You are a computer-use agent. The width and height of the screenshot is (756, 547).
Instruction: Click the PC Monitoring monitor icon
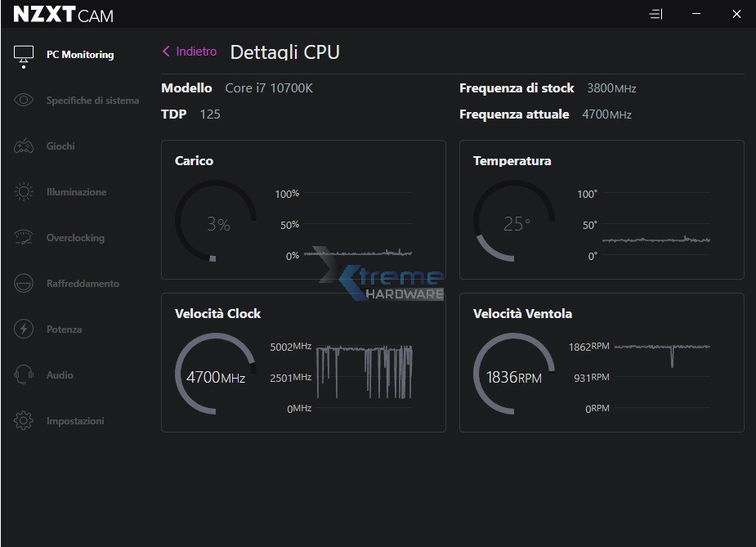pyautogui.click(x=24, y=55)
